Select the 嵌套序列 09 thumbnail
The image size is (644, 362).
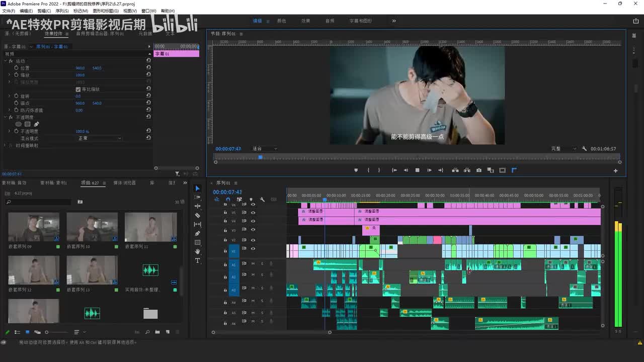(34, 227)
